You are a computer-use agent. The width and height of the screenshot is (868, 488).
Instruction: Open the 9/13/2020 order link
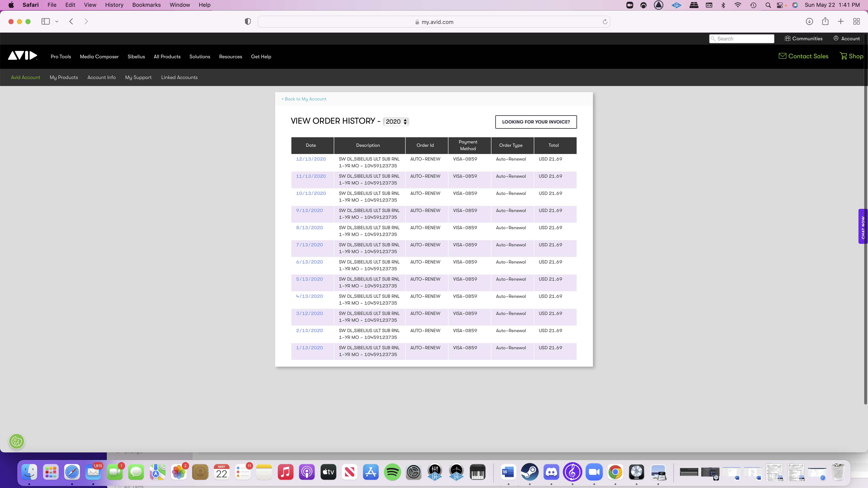coord(309,211)
